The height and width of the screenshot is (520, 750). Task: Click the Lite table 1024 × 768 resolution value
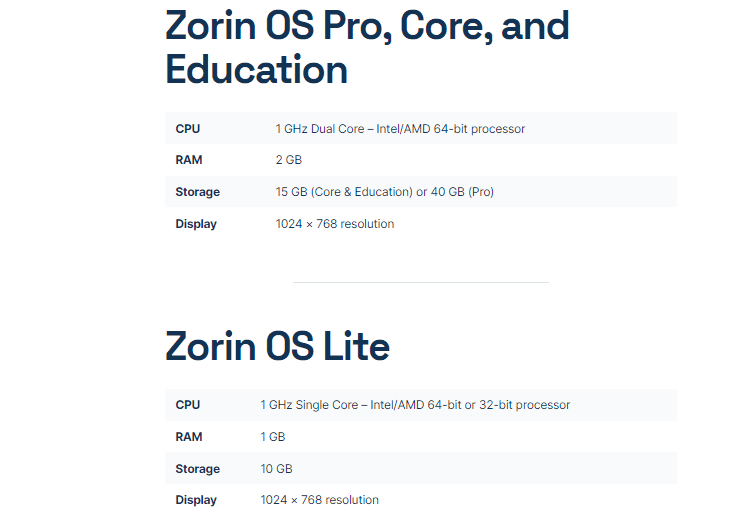click(x=320, y=500)
